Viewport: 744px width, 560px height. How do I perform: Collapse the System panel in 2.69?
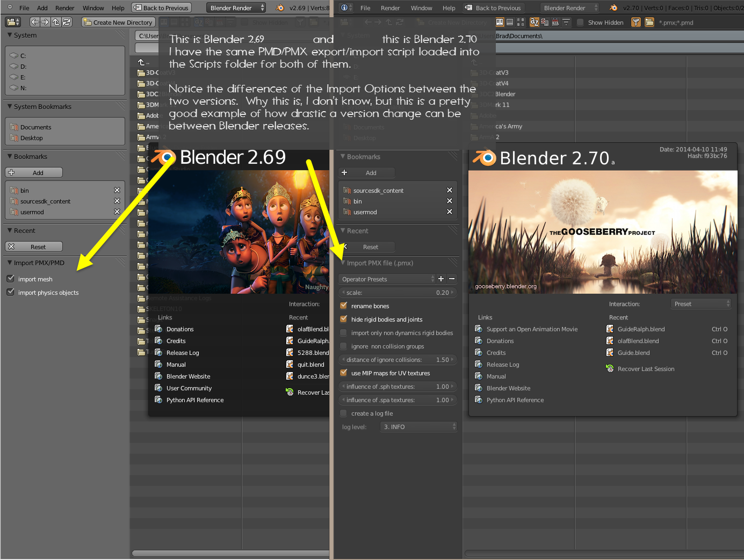point(10,35)
